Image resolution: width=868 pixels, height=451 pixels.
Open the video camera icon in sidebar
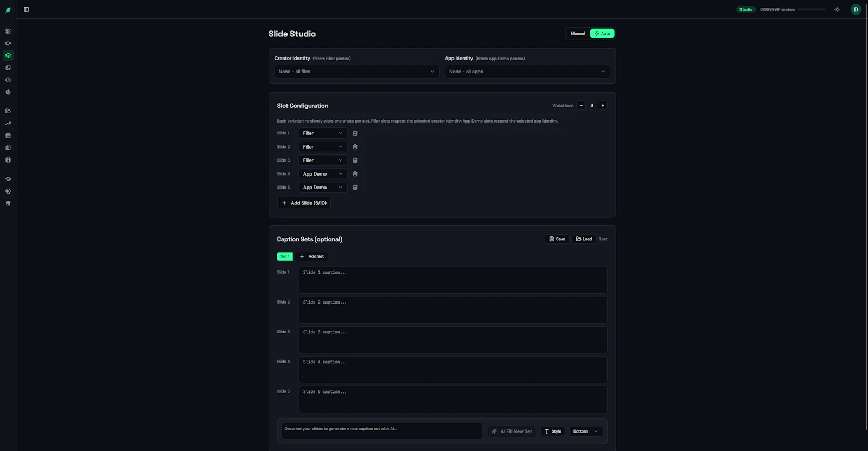pos(8,43)
